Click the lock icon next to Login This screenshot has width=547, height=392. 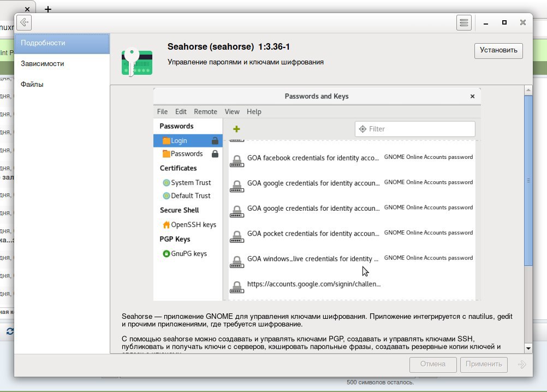tap(215, 140)
